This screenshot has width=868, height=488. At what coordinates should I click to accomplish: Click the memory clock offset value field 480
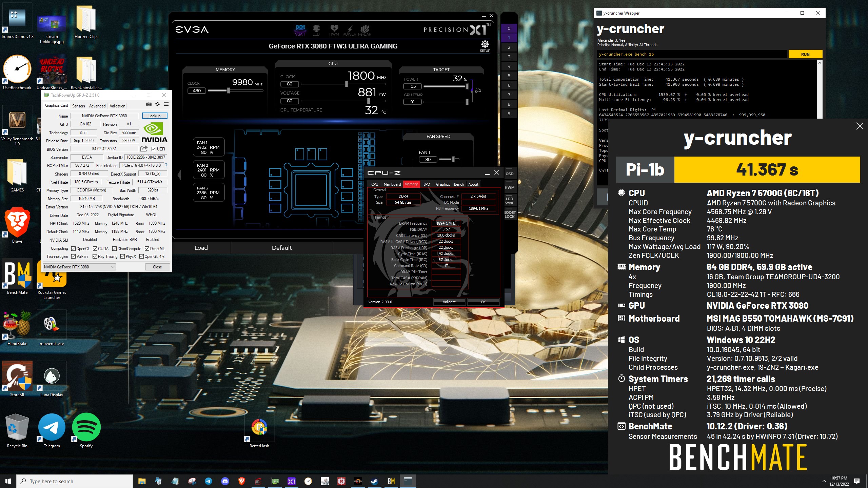pos(197,90)
